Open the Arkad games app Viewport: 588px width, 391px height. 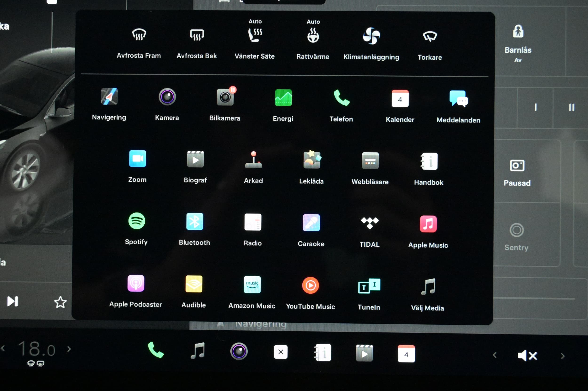254,167
